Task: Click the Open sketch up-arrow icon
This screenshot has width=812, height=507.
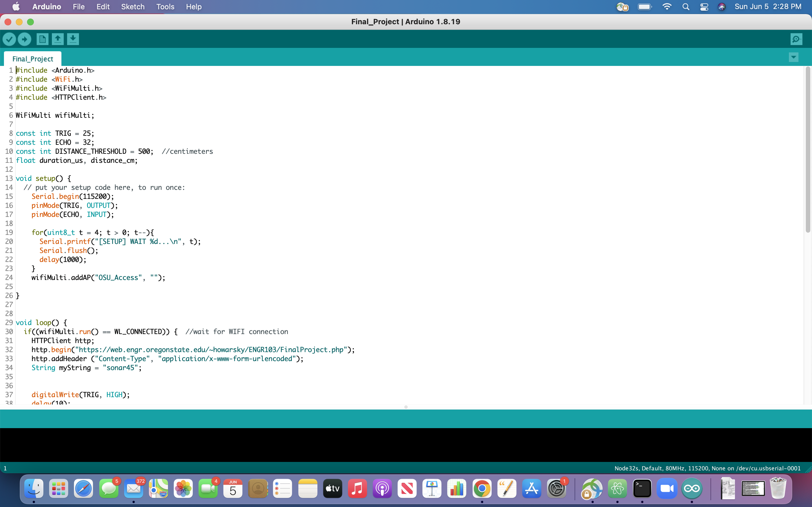Action: tap(58, 39)
